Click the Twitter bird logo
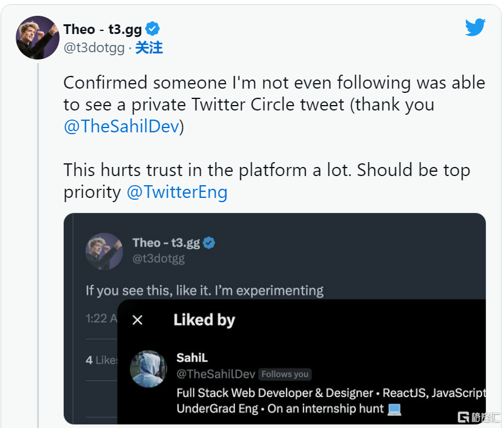 (475, 27)
